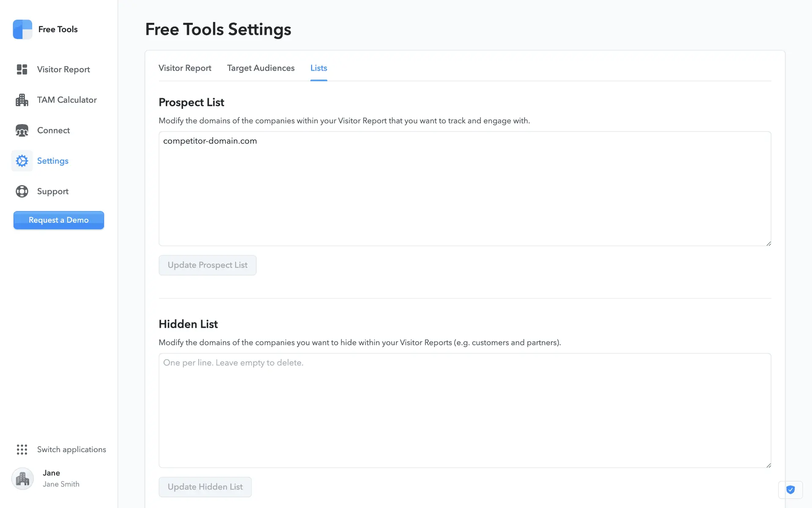Click the Free Tools logo icon
This screenshot has height=508, width=812.
point(22,29)
